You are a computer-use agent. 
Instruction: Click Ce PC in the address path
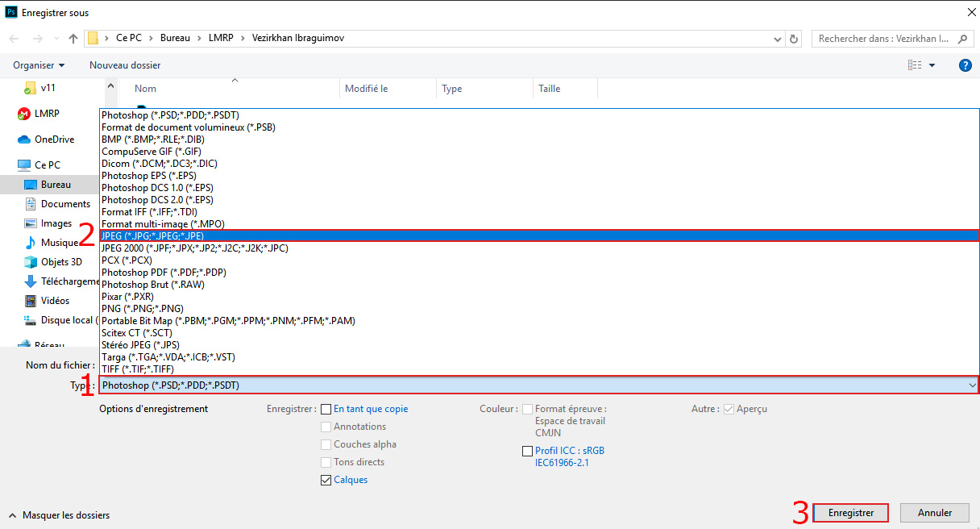click(128, 38)
